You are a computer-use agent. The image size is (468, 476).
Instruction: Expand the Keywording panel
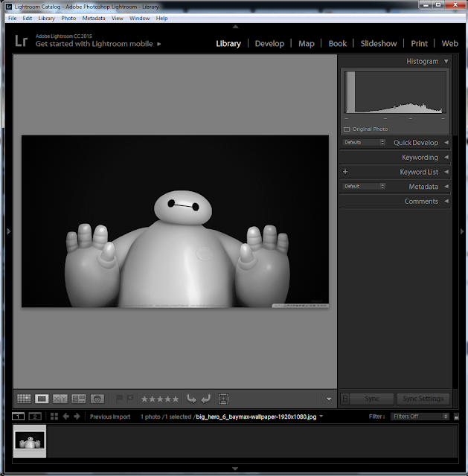[x=446, y=157]
